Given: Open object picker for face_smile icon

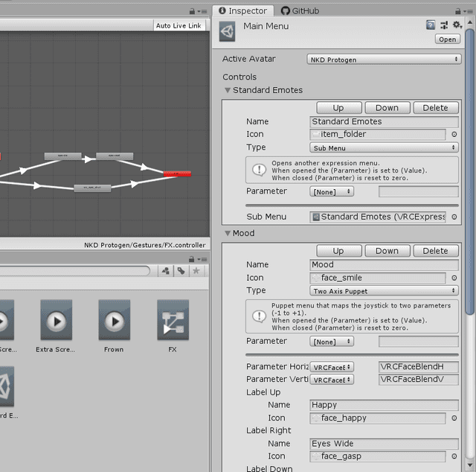Looking at the screenshot, I should click(454, 278).
